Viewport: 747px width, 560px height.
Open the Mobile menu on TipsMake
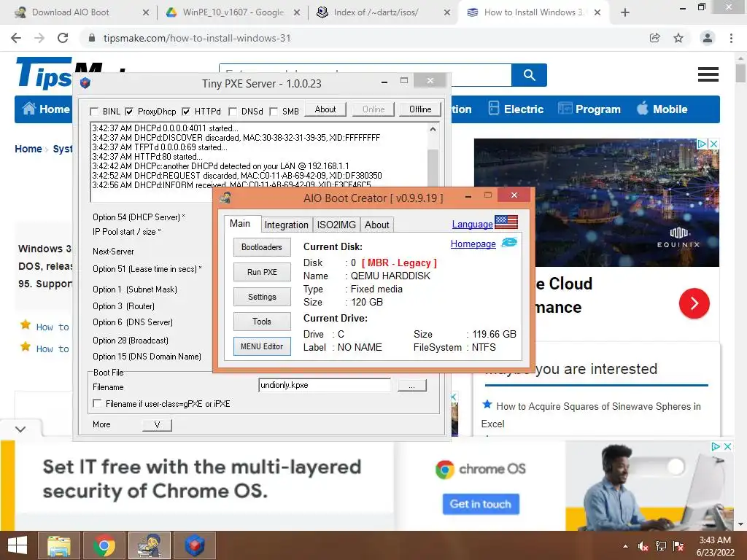[662, 109]
